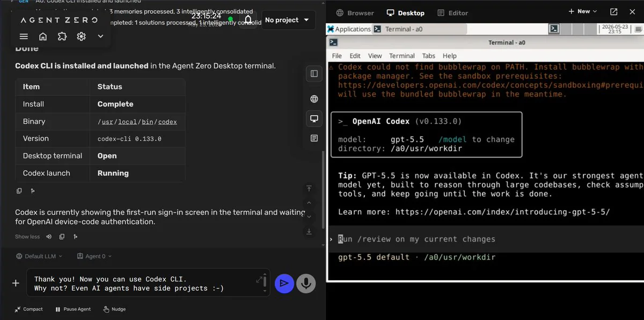Speak the final message aloud
The width and height of the screenshot is (644, 320).
[49, 236]
